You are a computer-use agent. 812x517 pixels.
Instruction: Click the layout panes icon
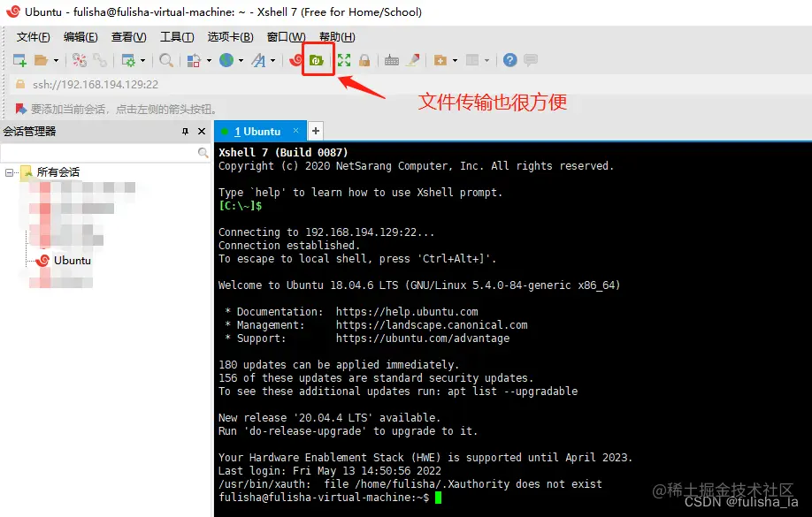tap(472, 61)
